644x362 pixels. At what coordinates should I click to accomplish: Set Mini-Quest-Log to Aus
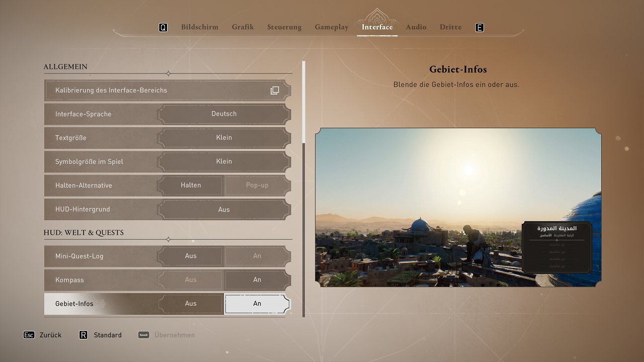191,256
